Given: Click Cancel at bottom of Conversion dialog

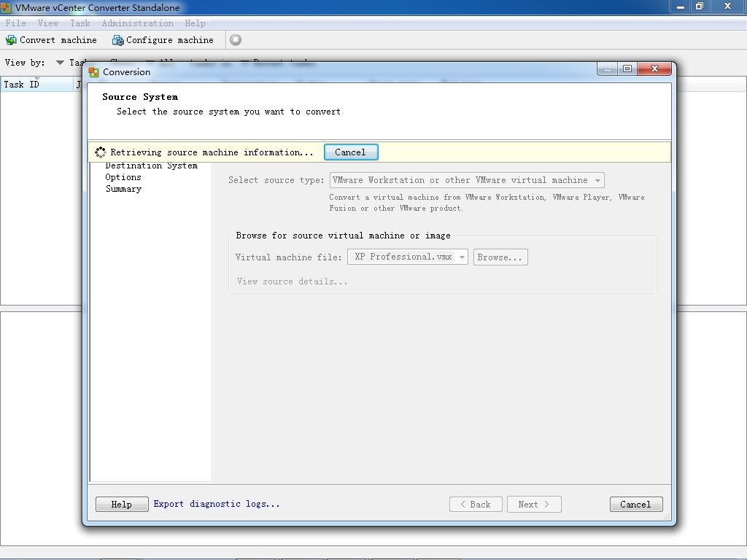Looking at the screenshot, I should point(636,505).
